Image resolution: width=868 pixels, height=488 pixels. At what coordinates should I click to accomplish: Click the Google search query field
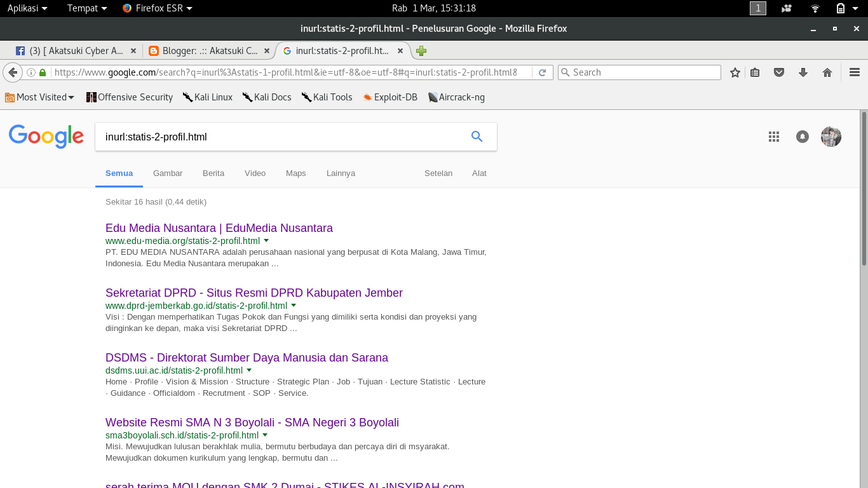click(x=280, y=137)
